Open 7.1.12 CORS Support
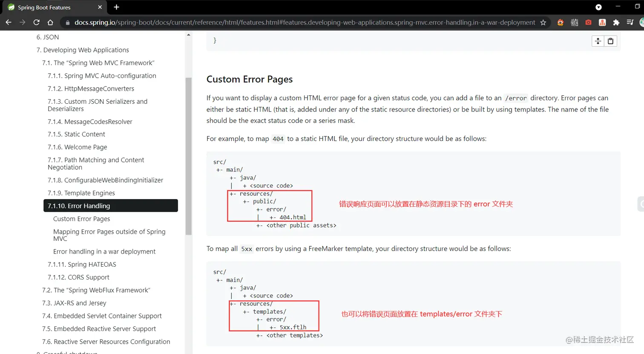Screen dimensions: 644x354 (78, 277)
